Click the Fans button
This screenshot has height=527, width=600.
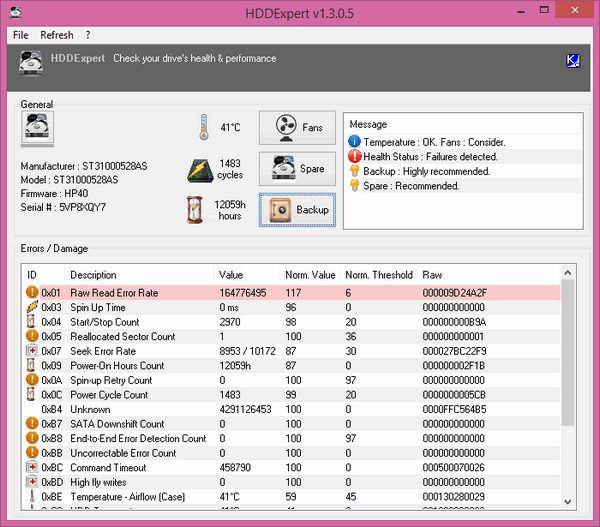(297, 127)
